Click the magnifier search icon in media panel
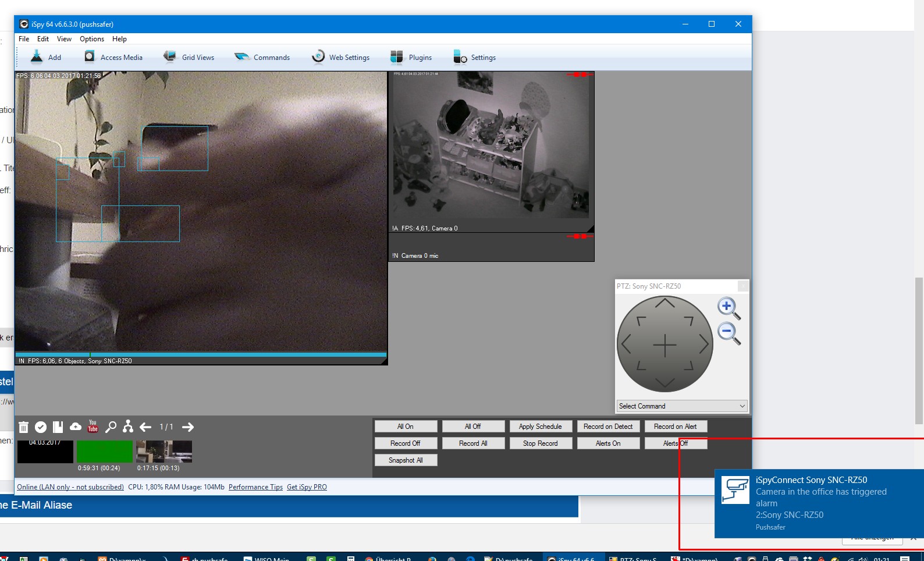The image size is (924, 561). tap(111, 427)
